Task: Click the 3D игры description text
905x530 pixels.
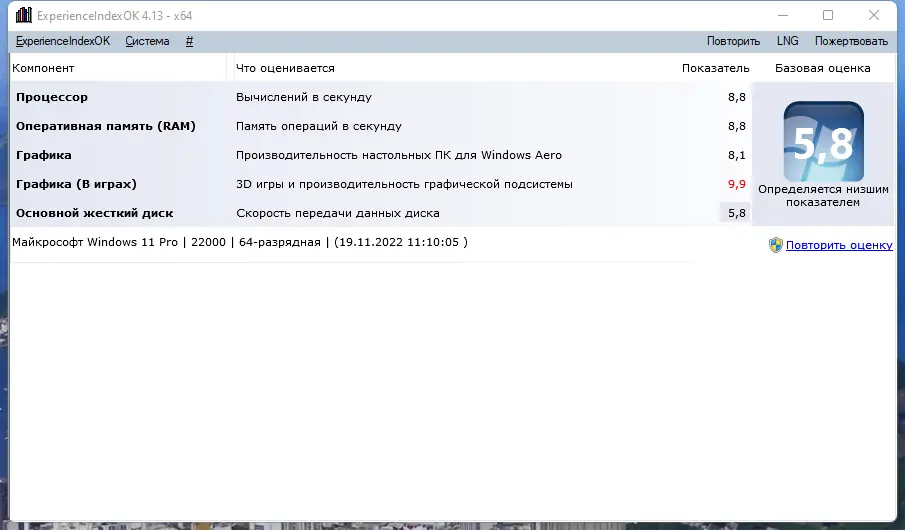Action: 404,184
